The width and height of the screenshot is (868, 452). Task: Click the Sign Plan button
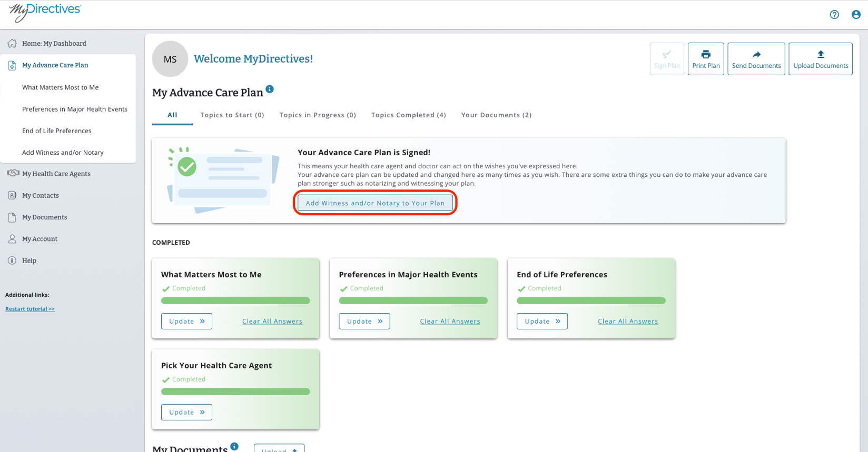(667, 59)
